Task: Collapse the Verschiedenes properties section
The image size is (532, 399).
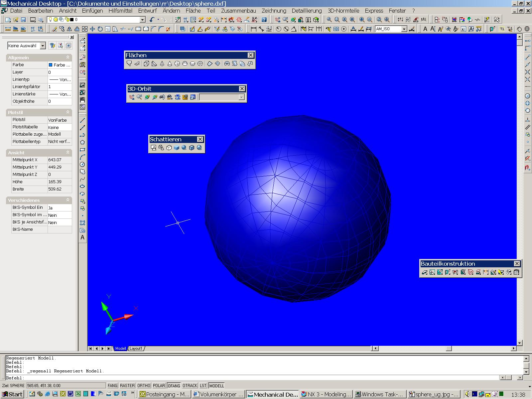Action: [68, 200]
